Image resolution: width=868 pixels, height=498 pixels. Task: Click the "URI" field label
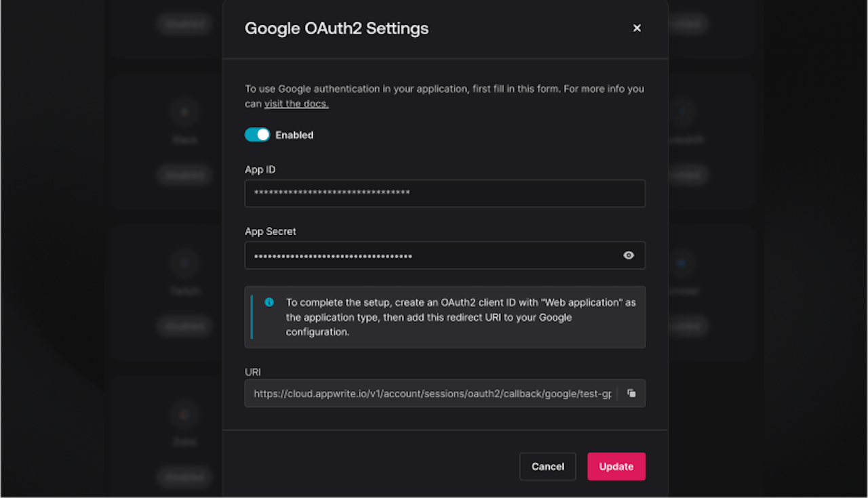pyautogui.click(x=253, y=372)
